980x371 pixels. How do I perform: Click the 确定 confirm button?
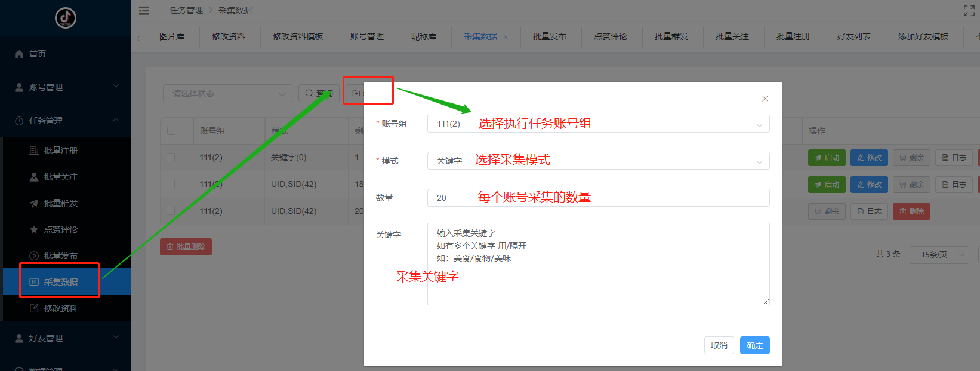click(754, 345)
